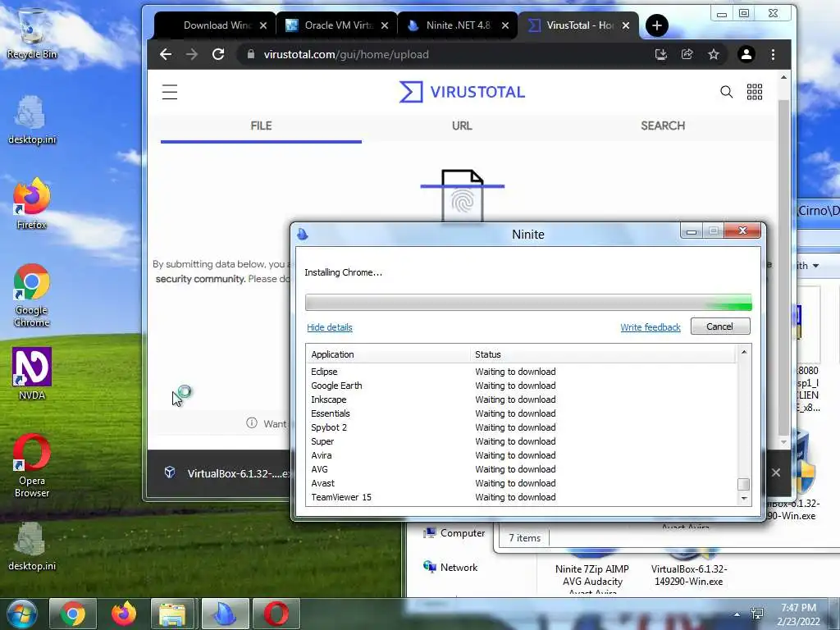Viewport: 840px width, 630px height.
Task: Open the Opera Browser desktop shortcut
Action: tap(32, 466)
